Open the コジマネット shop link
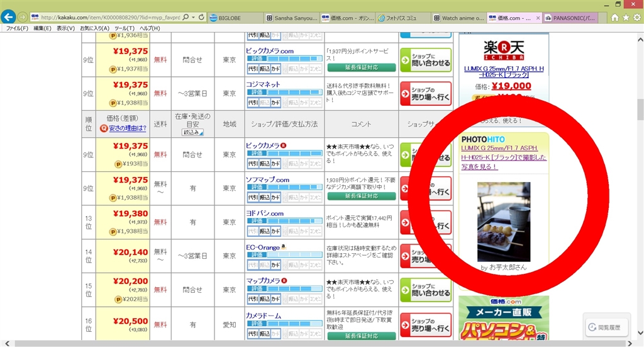 tap(263, 84)
